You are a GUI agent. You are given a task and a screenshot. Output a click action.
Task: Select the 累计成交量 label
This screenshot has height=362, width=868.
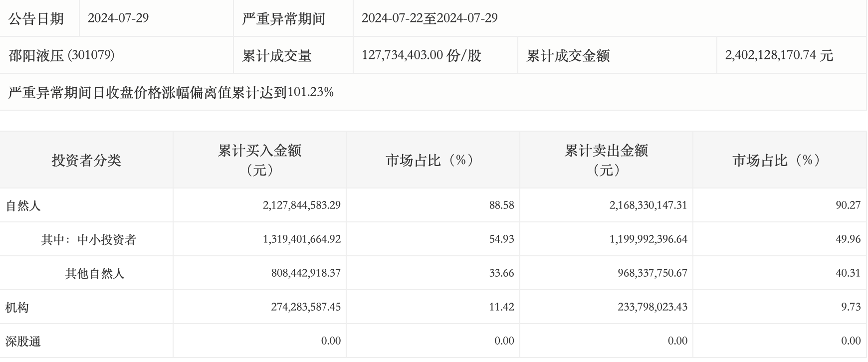tap(277, 55)
